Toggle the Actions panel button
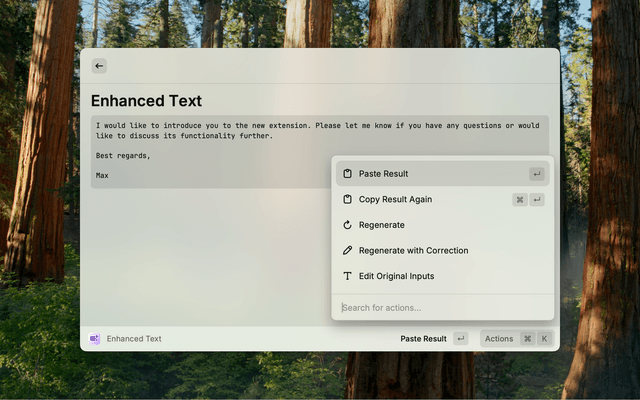The height and width of the screenshot is (400, 640). pyautogui.click(x=499, y=339)
